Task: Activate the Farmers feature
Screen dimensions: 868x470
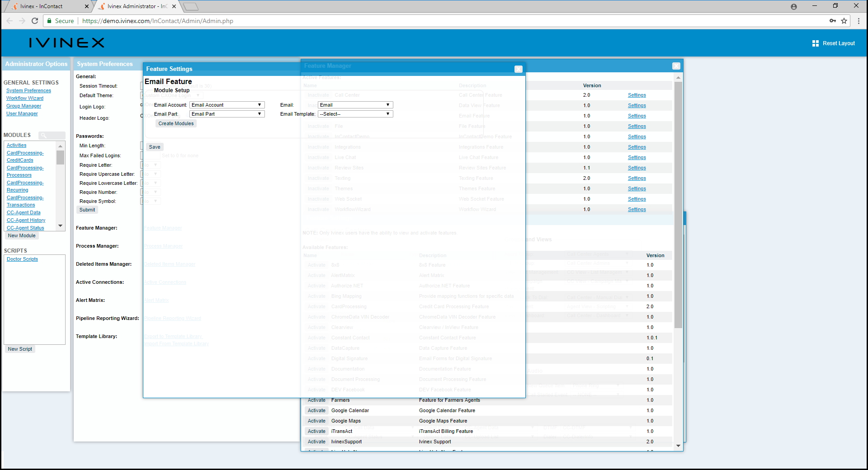Action: 316,400
